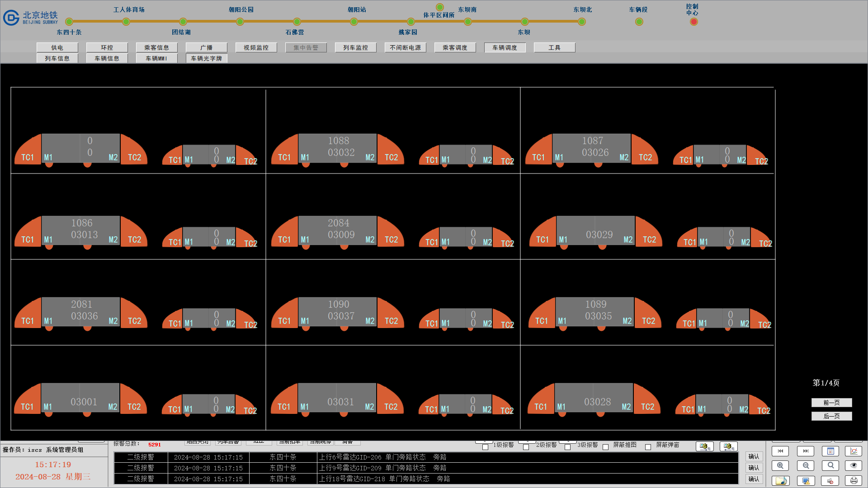
Task: Click the chart trend icon
Action: click(x=854, y=451)
